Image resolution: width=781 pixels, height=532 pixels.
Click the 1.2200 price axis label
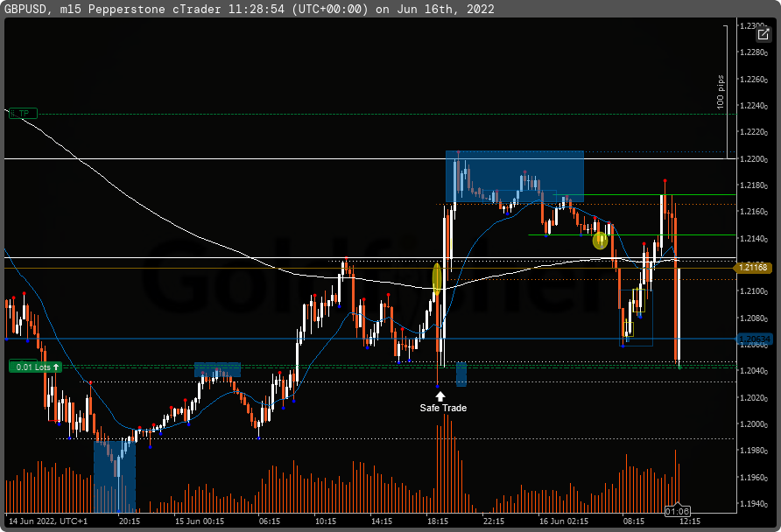point(753,159)
